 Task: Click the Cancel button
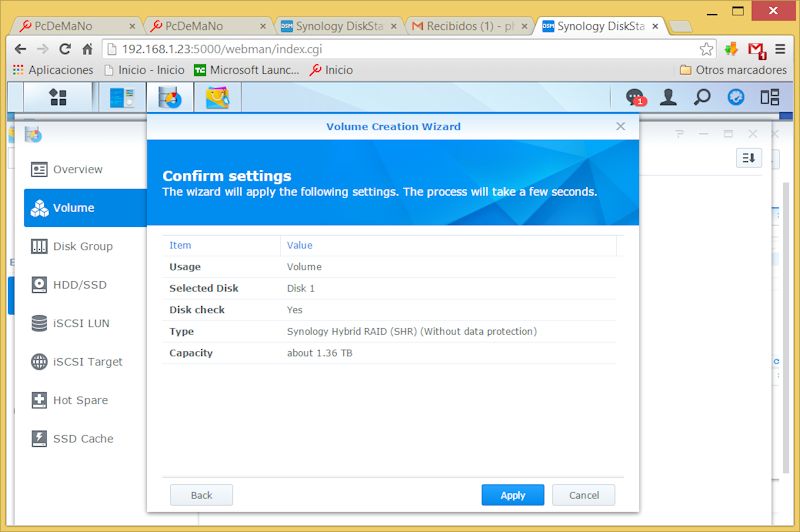(584, 495)
